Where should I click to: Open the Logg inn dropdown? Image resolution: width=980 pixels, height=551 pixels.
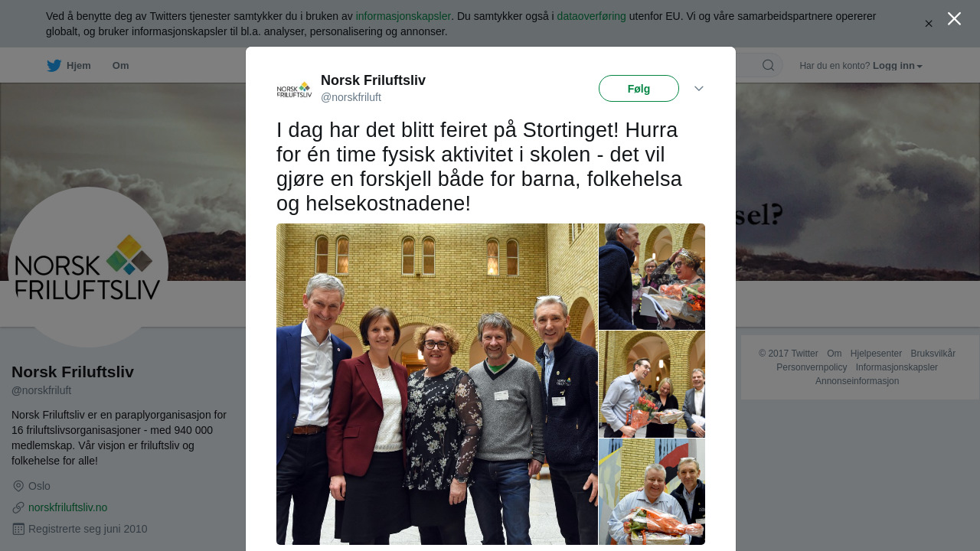click(897, 66)
